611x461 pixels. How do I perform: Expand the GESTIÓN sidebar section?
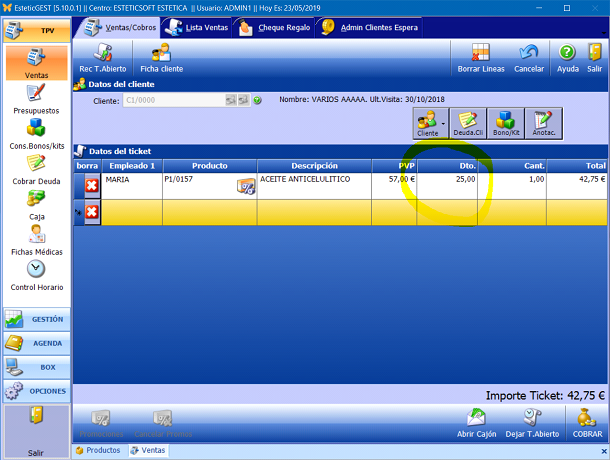pos(36,319)
